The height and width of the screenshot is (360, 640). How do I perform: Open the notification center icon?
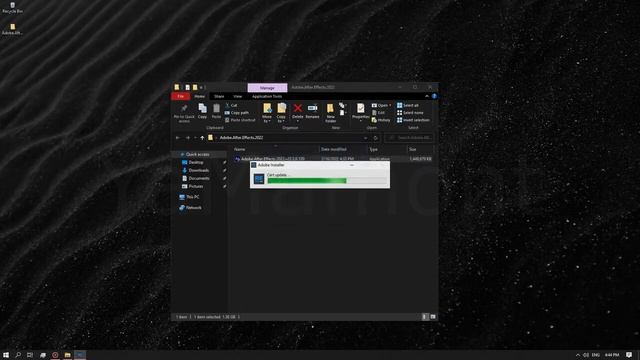pyautogui.click(x=629, y=355)
